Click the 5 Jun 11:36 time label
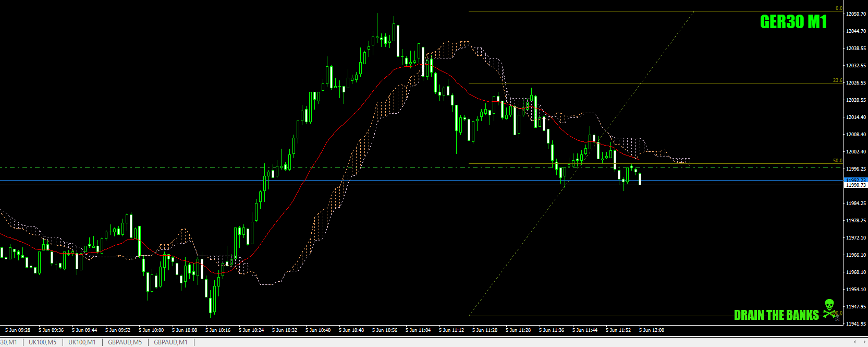Viewport: 868px width, 347px height. 552,330
